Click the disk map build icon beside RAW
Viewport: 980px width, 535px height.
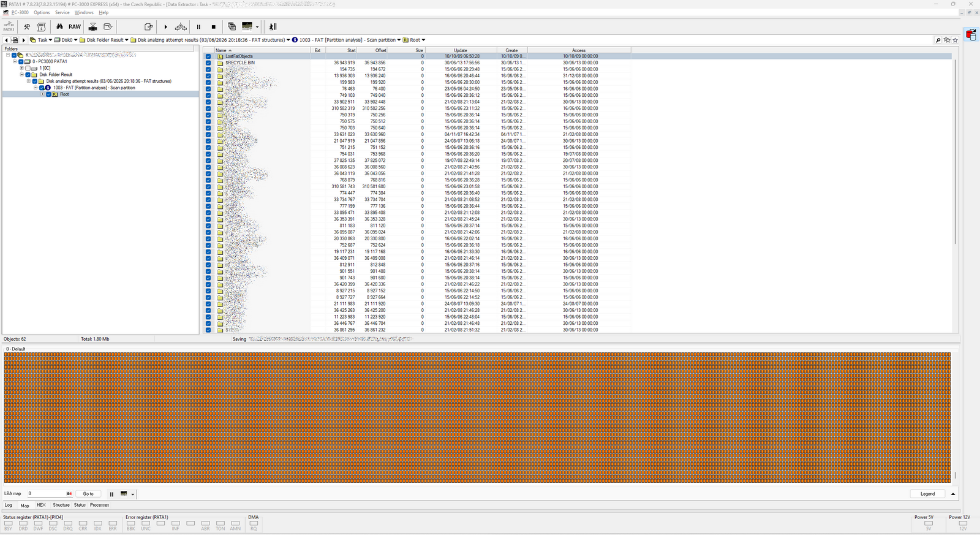click(93, 26)
